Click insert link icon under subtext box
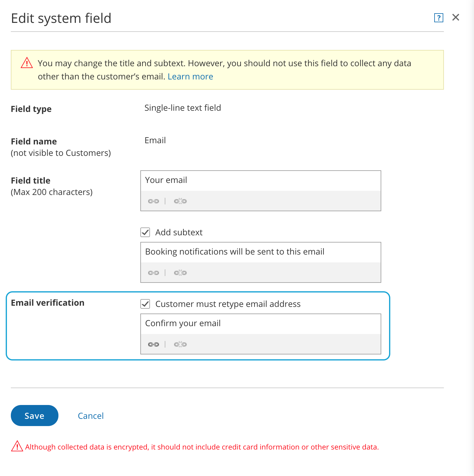The width and height of the screenshot is (474, 476). [153, 273]
